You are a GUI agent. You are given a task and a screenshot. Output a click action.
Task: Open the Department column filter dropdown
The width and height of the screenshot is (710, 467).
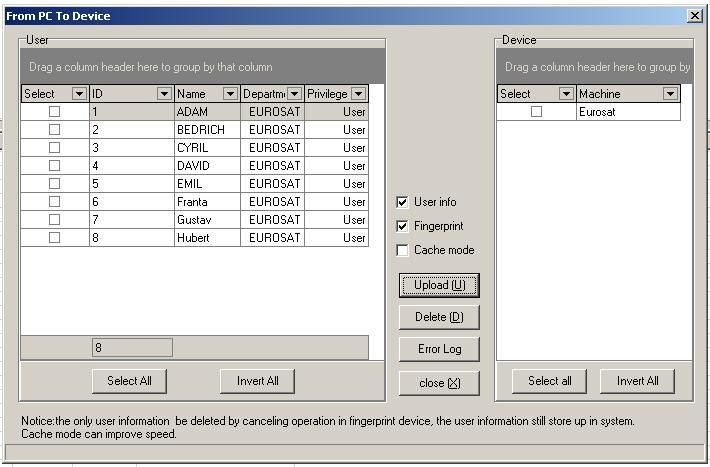pyautogui.click(x=295, y=94)
